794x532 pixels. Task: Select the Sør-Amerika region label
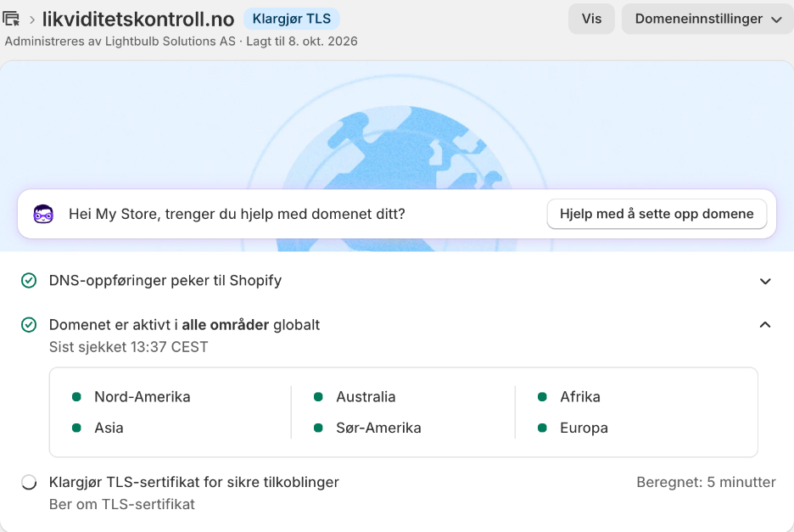pos(379,428)
